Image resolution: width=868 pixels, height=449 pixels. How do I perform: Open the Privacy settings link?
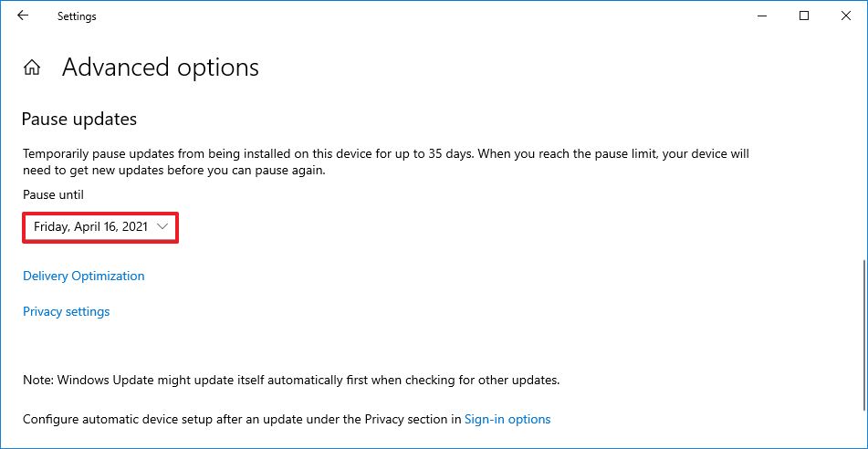[66, 311]
